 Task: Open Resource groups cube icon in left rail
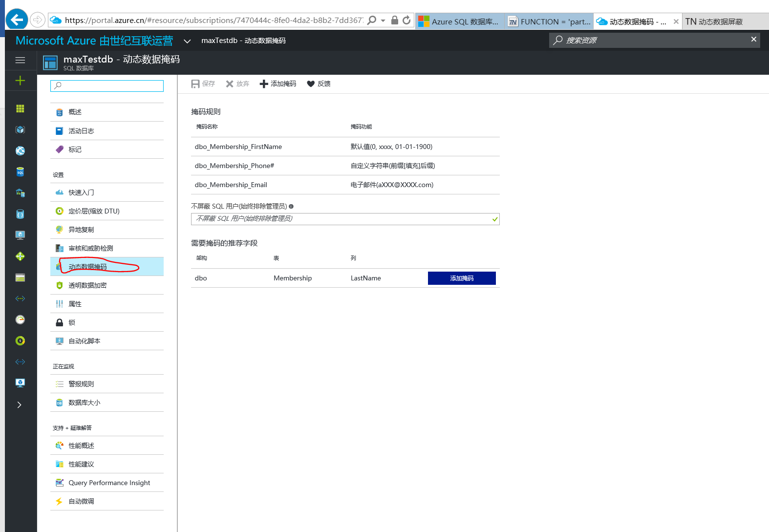(20, 129)
